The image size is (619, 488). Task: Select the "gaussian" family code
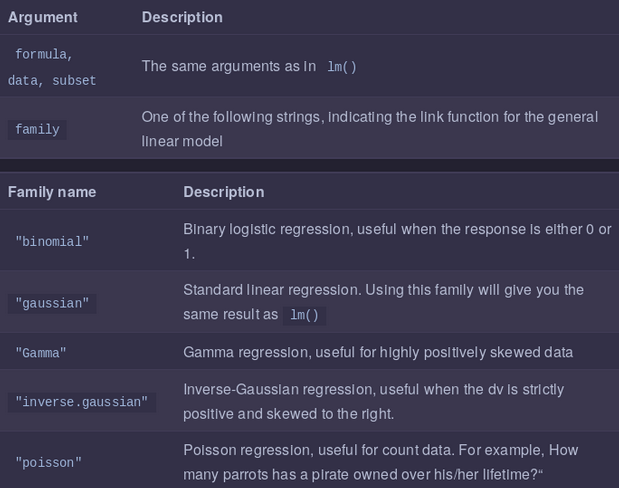52,302
